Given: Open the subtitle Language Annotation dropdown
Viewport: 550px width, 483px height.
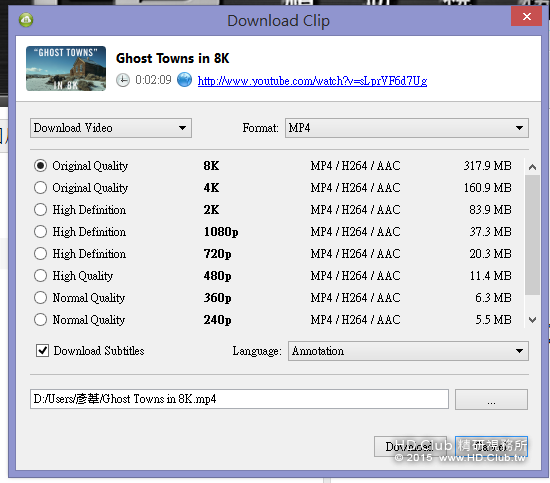Looking at the screenshot, I should coord(408,351).
